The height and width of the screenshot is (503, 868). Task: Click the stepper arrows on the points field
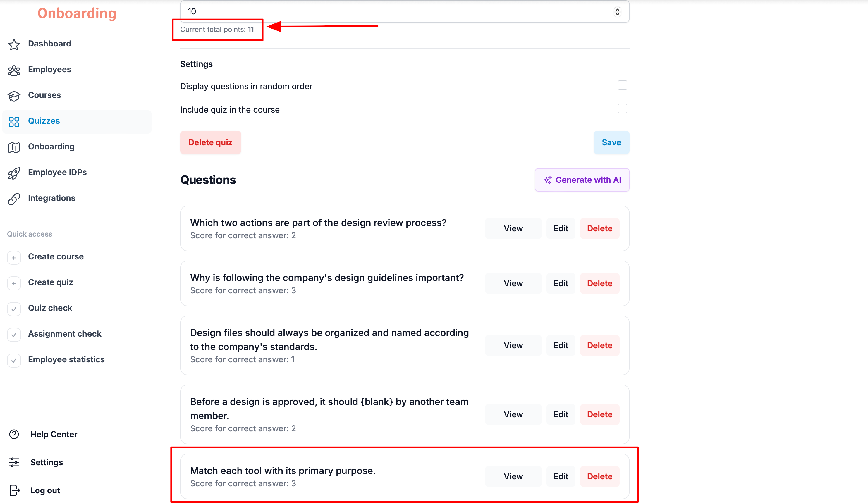[617, 12]
